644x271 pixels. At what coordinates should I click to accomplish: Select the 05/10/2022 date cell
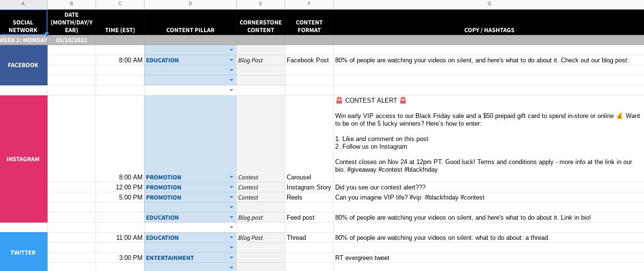(x=72, y=40)
